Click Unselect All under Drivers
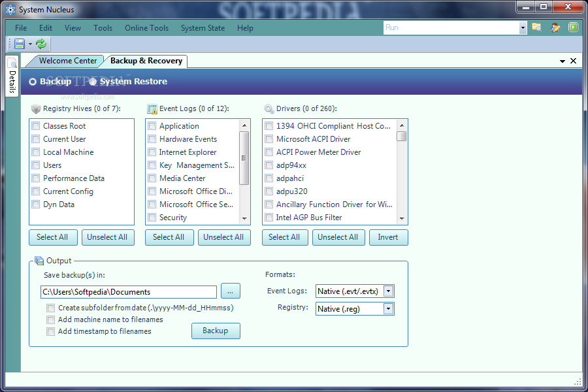The image size is (588, 392). click(338, 237)
